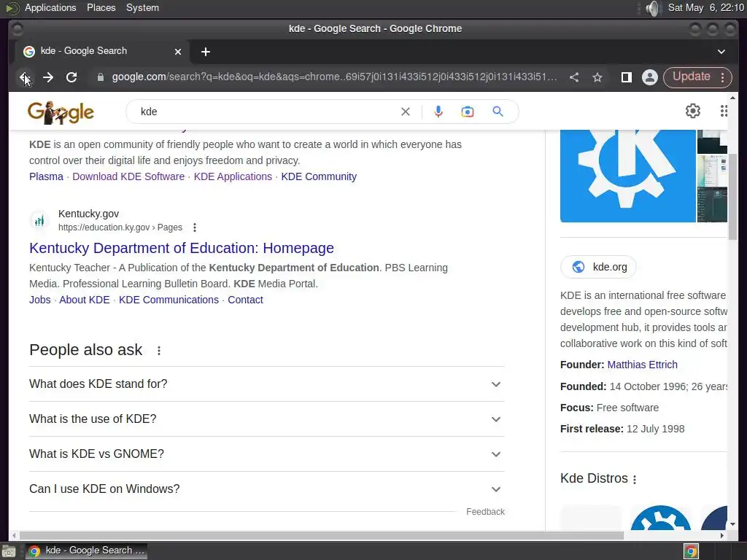Adjust volume via speaker icon

[x=654, y=8]
